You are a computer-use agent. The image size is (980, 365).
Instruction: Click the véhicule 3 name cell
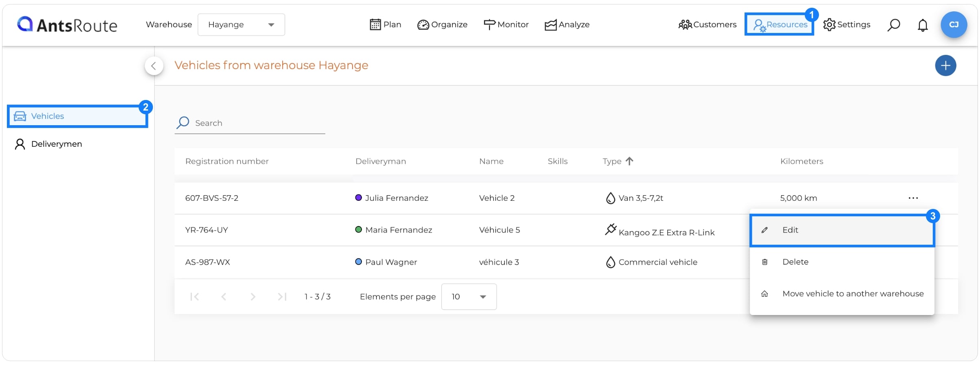[499, 262]
